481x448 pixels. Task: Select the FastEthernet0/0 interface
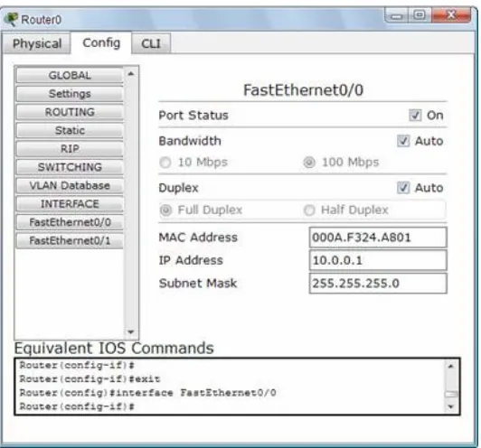(x=70, y=222)
